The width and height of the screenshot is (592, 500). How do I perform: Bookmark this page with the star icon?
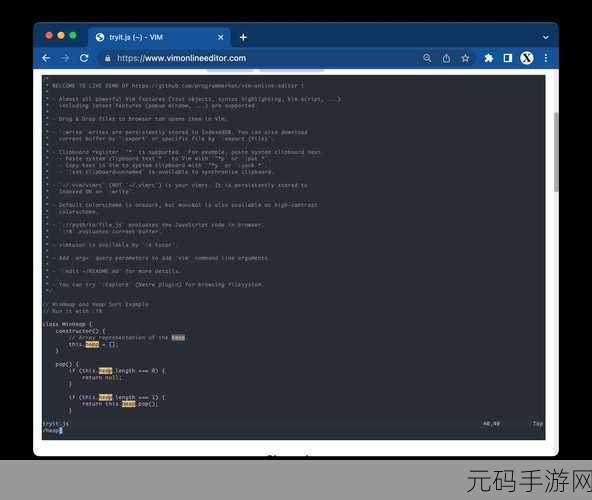click(465, 58)
